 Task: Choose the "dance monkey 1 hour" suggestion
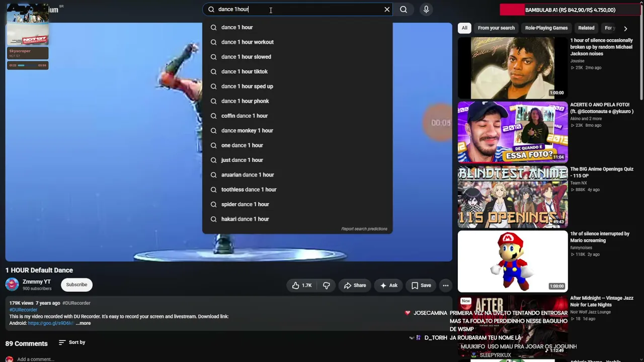point(297,131)
